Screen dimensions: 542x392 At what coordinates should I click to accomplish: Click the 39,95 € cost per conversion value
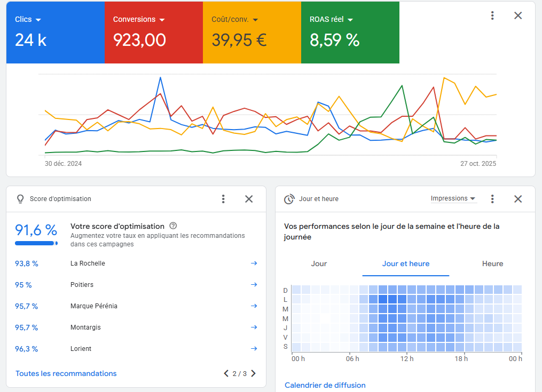pos(239,40)
